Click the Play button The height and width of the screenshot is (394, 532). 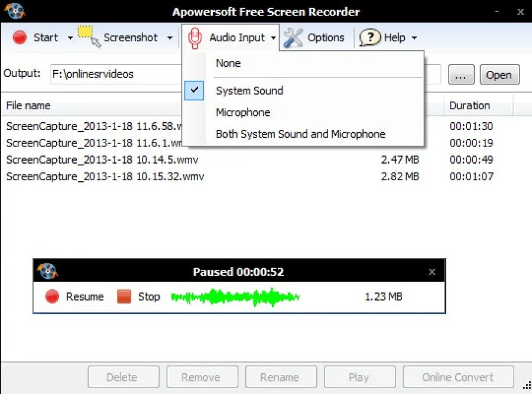(x=359, y=377)
